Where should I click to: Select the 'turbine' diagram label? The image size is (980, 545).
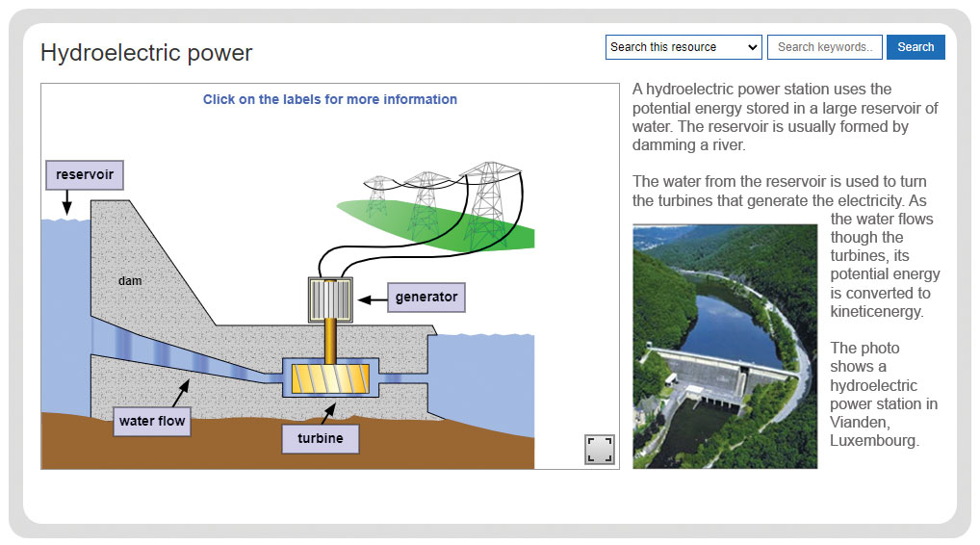pyautogui.click(x=320, y=439)
